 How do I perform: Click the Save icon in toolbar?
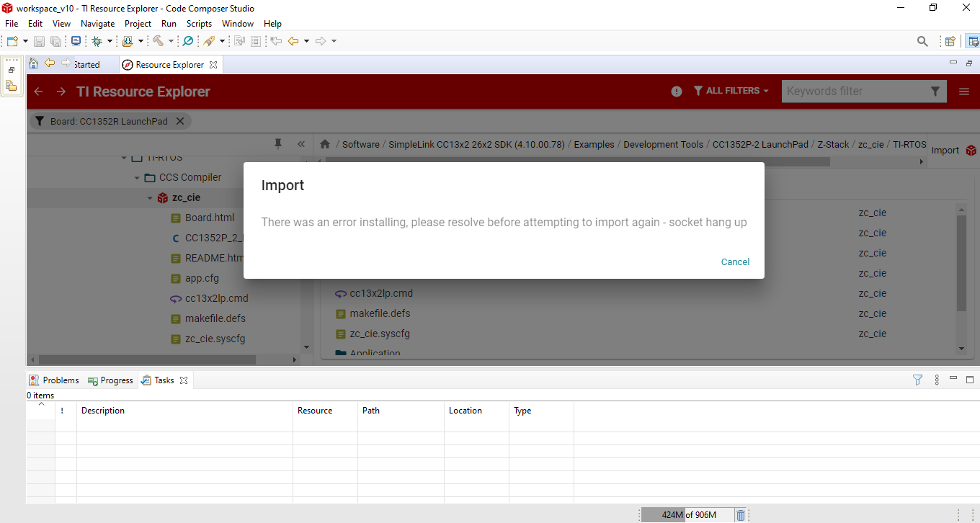39,42
